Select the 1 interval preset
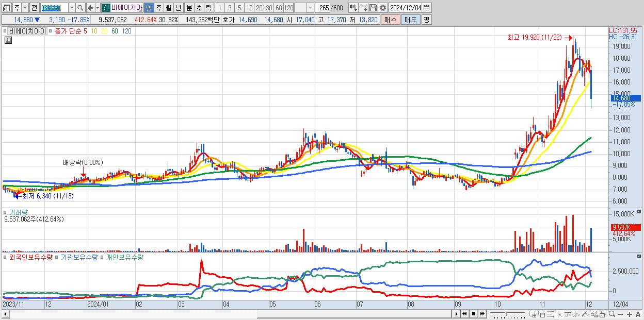644x320 pixels. point(219,8)
